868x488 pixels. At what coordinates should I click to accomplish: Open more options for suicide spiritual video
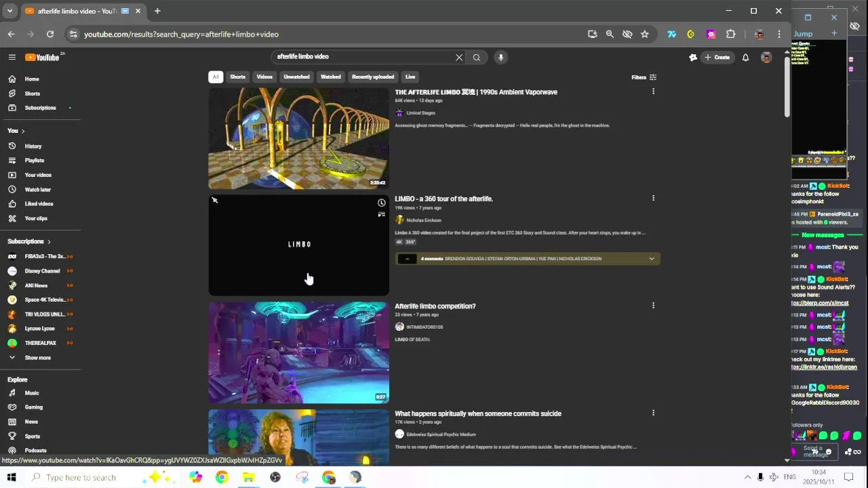tap(653, 413)
